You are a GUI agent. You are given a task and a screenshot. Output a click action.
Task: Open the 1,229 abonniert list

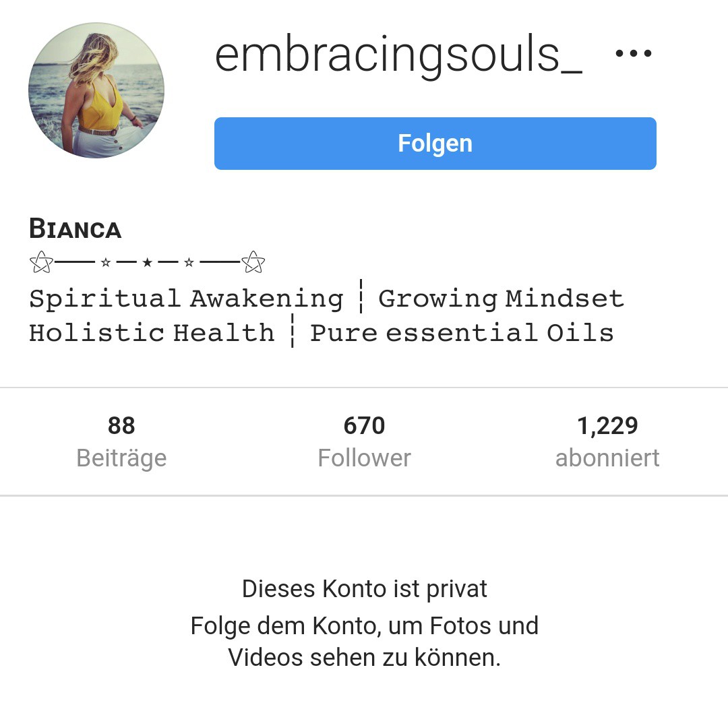[x=607, y=441]
